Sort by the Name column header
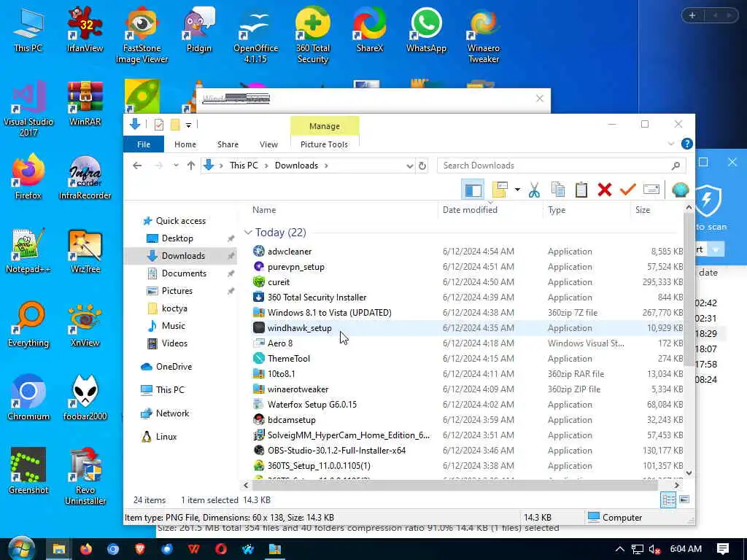The height and width of the screenshot is (560, 747). pyautogui.click(x=264, y=210)
